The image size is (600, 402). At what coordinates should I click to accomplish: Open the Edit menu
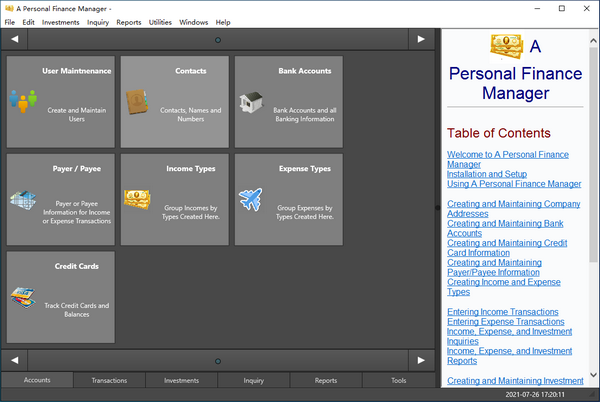28,22
